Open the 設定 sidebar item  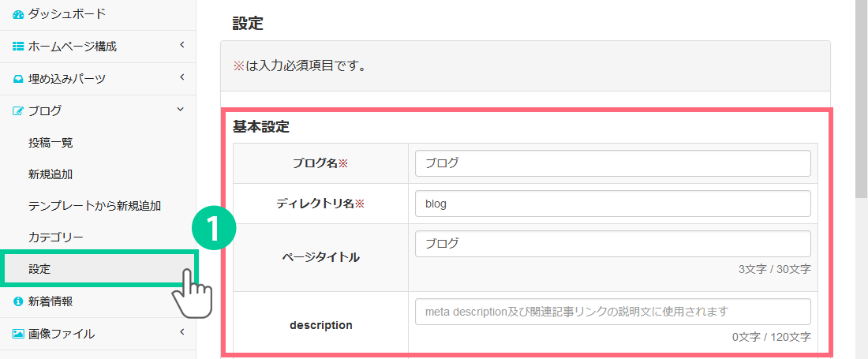coord(39,269)
